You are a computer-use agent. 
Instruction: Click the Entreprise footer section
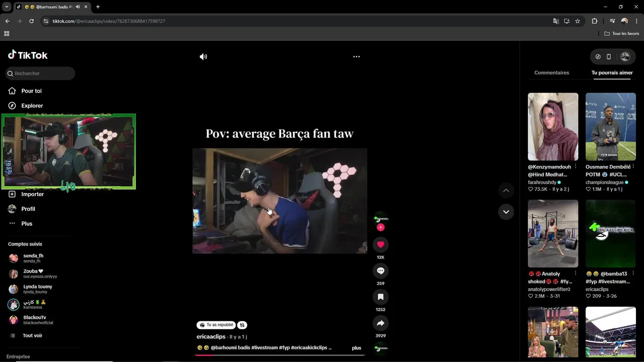point(18,356)
